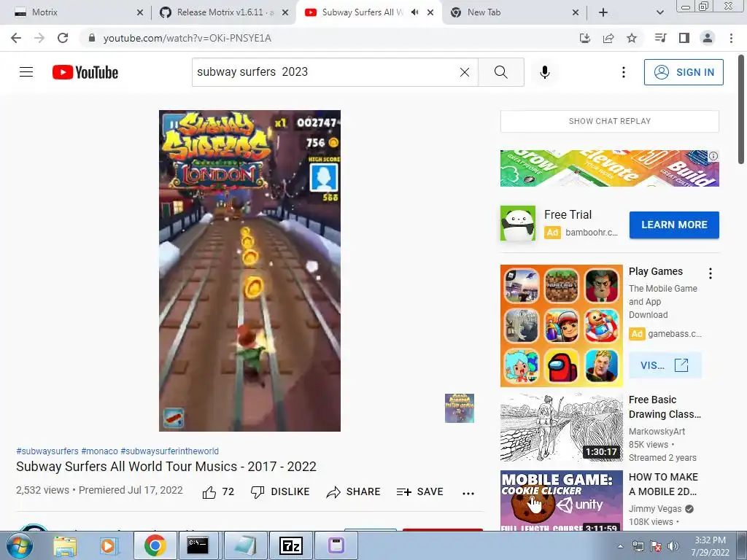Screen dimensions: 747x560
Task: Click the magnifier search button
Action: (x=500, y=72)
